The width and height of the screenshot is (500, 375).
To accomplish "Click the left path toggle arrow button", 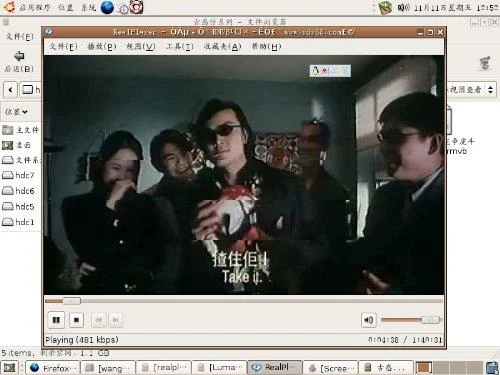I will (10, 89).
